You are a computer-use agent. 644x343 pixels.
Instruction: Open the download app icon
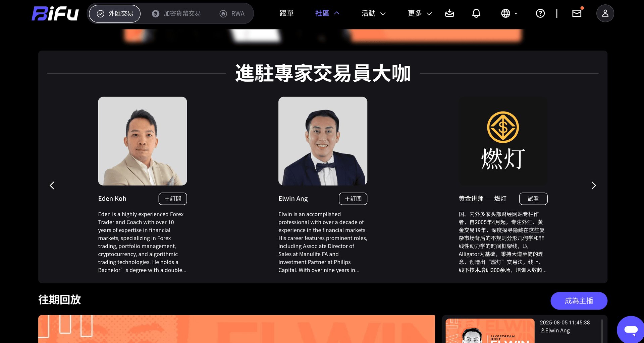pyautogui.click(x=449, y=13)
